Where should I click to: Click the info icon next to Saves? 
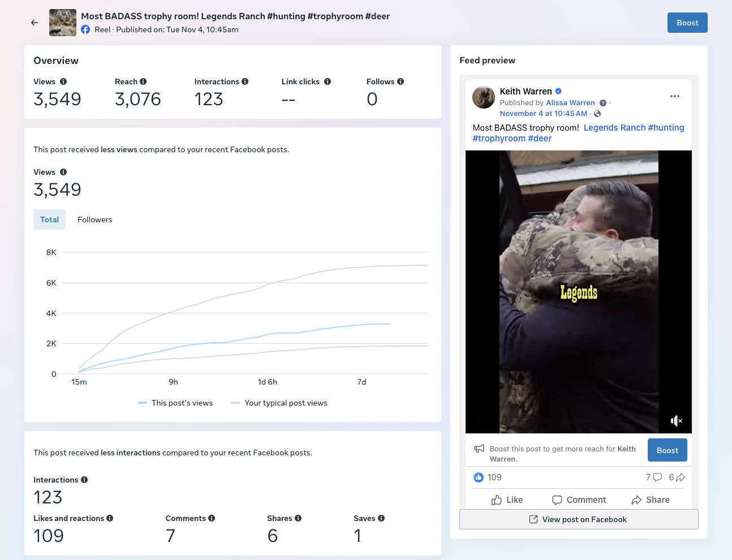point(381,518)
